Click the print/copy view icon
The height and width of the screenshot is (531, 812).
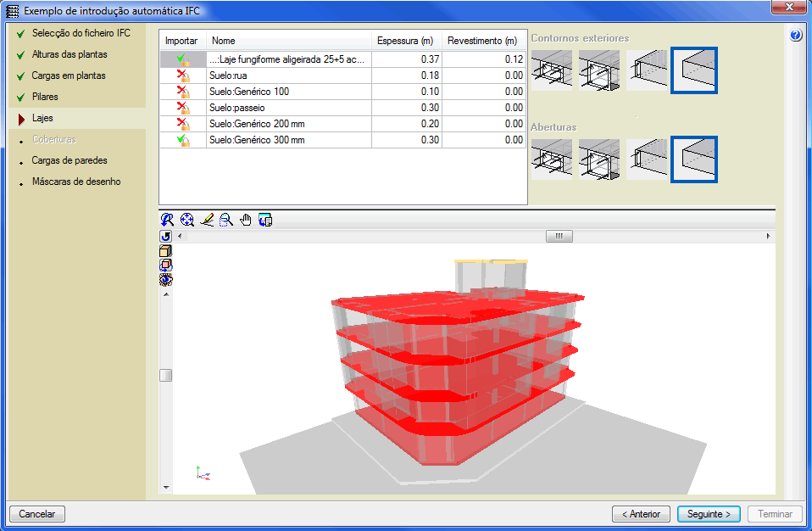(265, 220)
